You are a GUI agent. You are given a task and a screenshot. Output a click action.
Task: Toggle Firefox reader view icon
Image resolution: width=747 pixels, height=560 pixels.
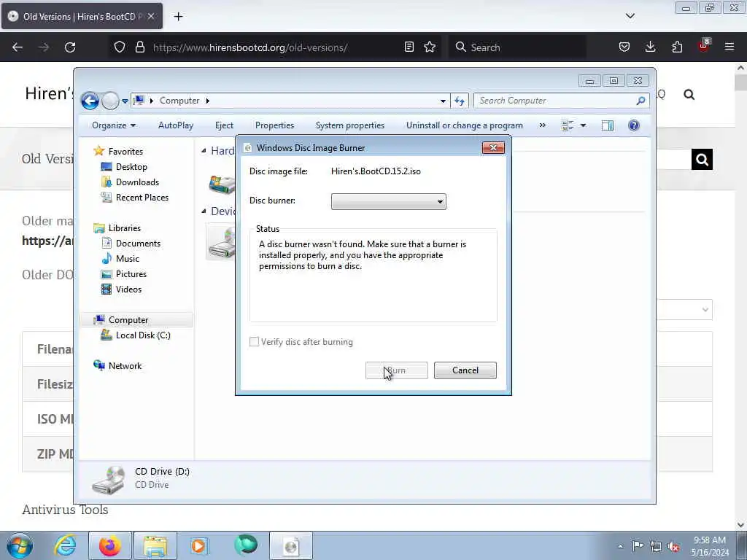[x=409, y=47]
